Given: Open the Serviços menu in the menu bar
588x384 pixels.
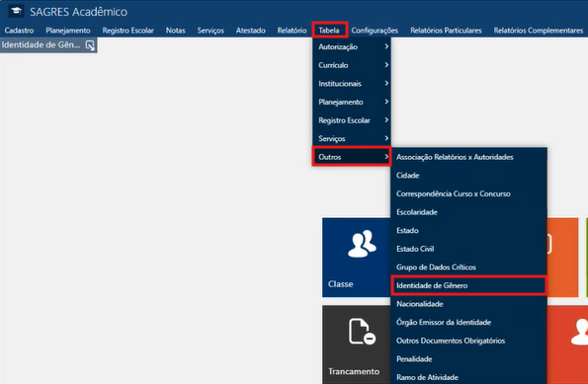Looking at the screenshot, I should coord(210,31).
